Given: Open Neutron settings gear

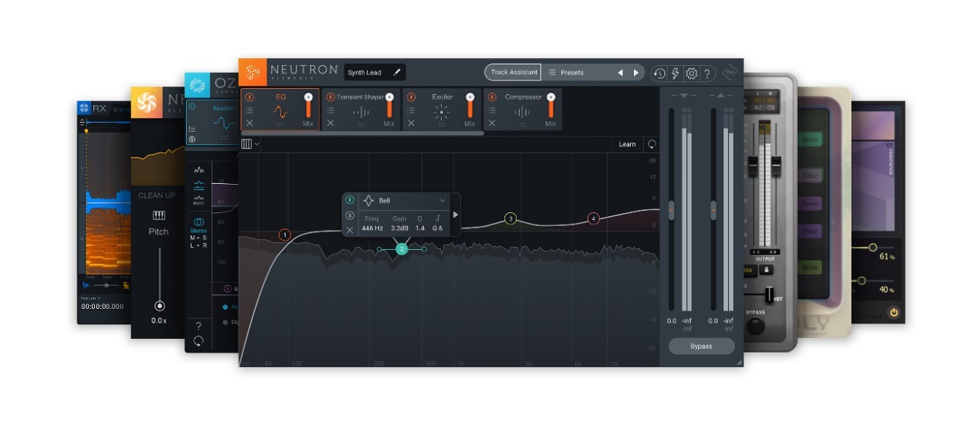Looking at the screenshot, I should (691, 74).
